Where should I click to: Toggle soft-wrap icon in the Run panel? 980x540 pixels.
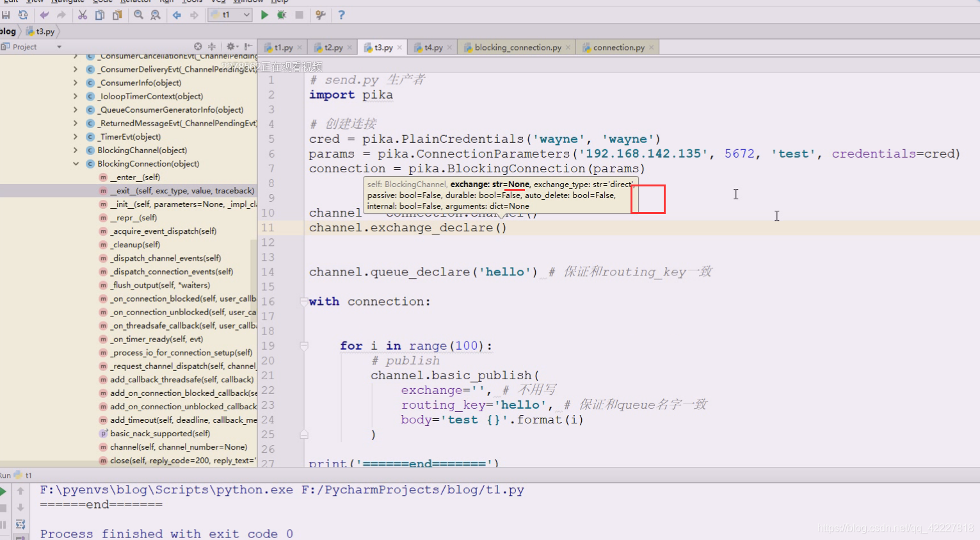(20, 525)
